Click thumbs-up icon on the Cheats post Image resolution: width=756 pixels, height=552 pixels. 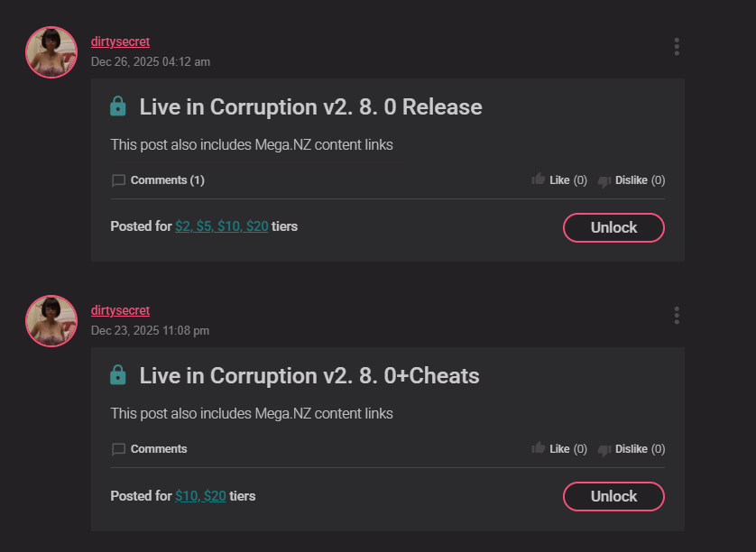click(x=539, y=448)
